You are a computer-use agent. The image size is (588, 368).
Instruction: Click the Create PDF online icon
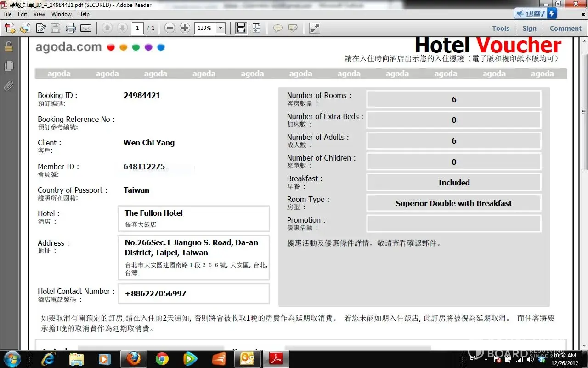pyautogui.click(x=10, y=28)
